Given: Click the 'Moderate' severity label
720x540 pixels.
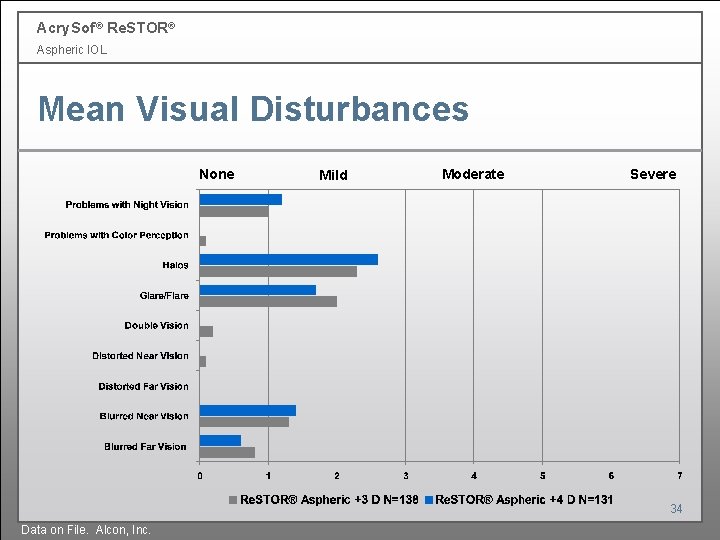Looking at the screenshot, I should (473, 174).
